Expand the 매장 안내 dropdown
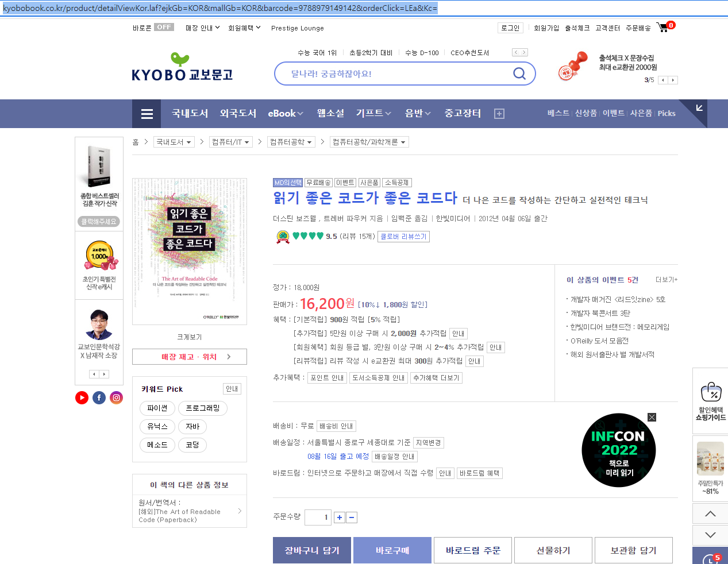Screen dimensions: 728x564 point(202,28)
